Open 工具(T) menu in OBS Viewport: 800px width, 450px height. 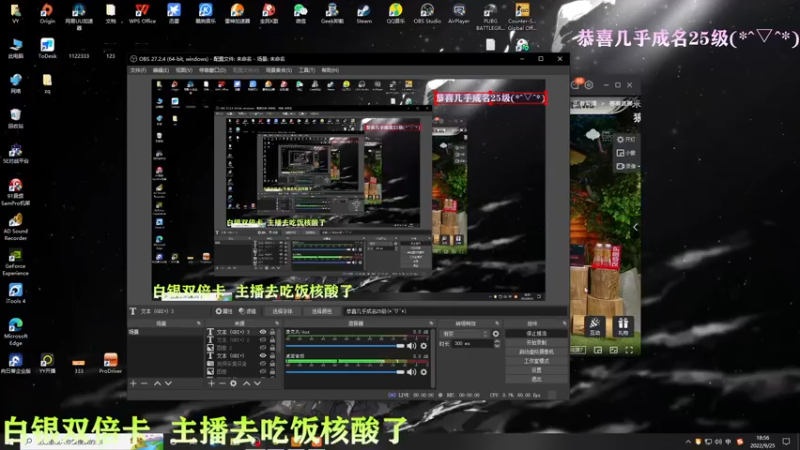(x=307, y=70)
